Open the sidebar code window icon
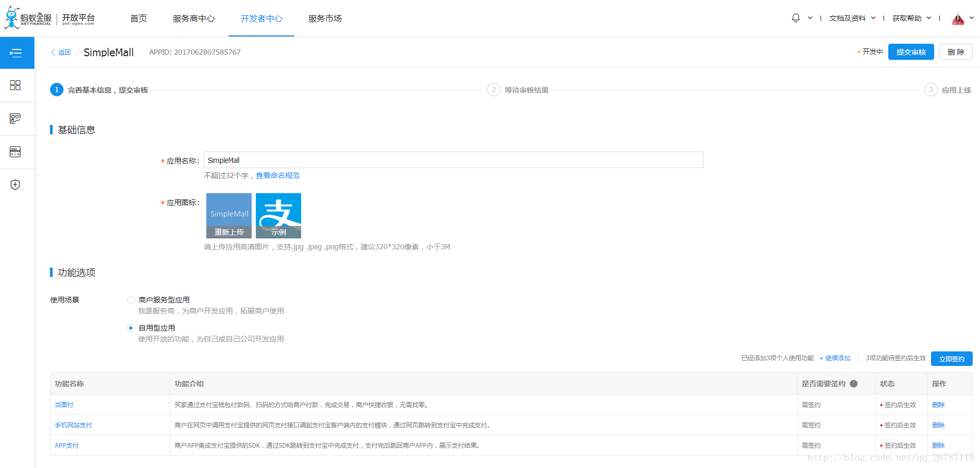980x468 pixels. (15, 151)
